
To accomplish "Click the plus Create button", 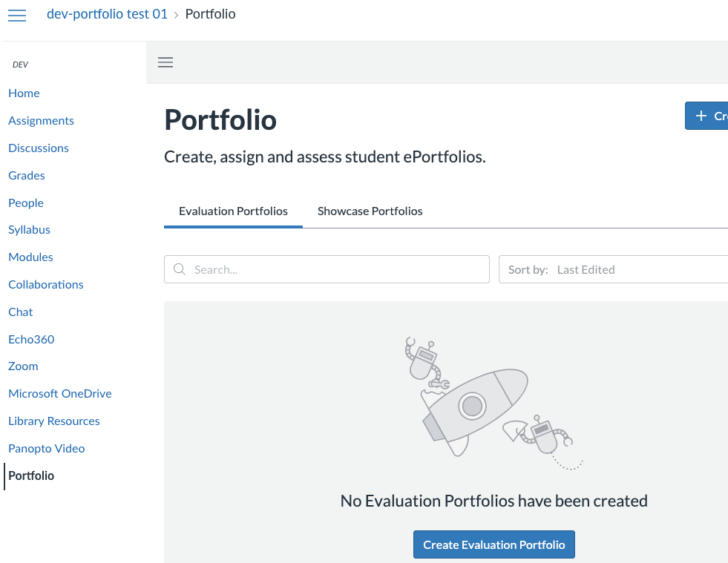I will (x=707, y=116).
